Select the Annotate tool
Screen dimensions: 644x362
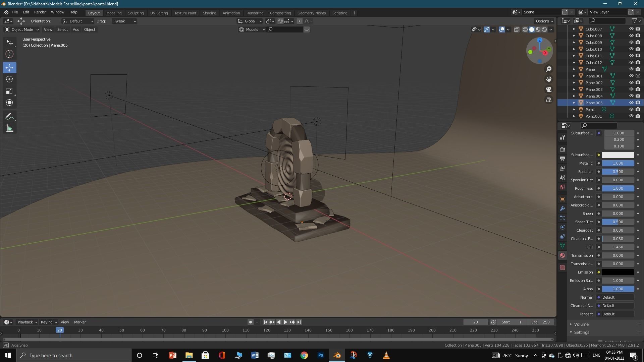[x=9, y=117]
